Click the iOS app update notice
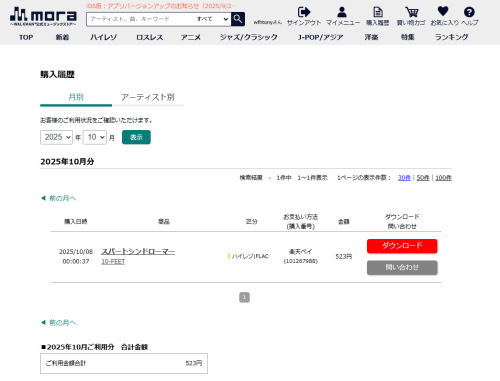 161,6
